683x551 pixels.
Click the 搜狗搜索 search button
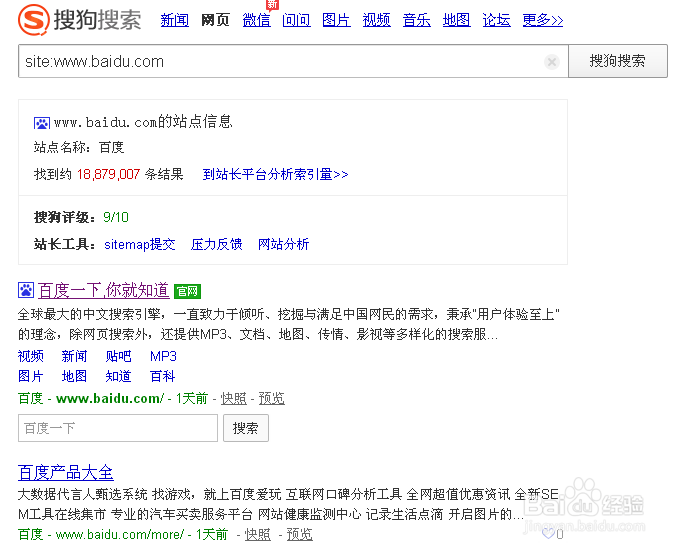pyautogui.click(x=618, y=61)
